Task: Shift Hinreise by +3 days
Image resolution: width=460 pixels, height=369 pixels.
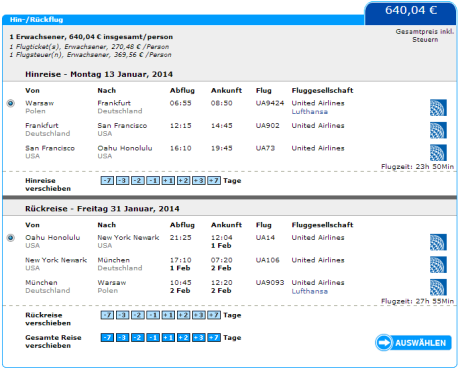Action: (199, 181)
